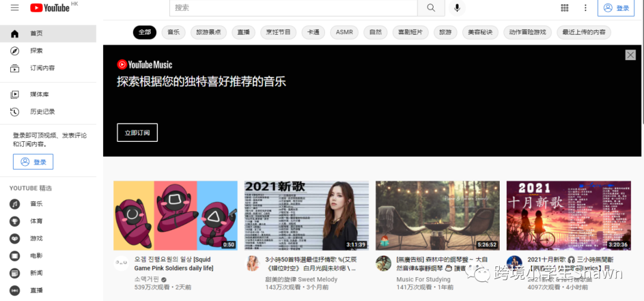Select the 最近上传的内容 filter chip

point(584,32)
